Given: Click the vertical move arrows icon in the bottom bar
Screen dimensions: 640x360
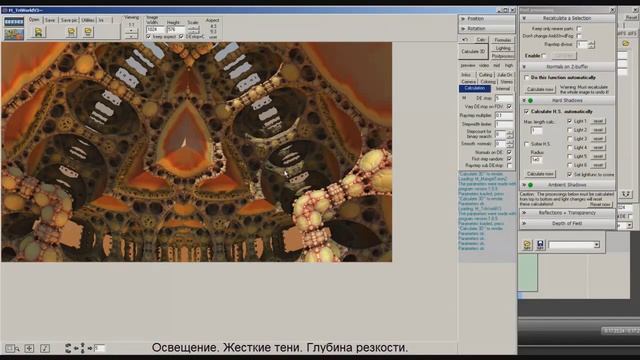Looking at the screenshot, I should [x=82, y=348].
